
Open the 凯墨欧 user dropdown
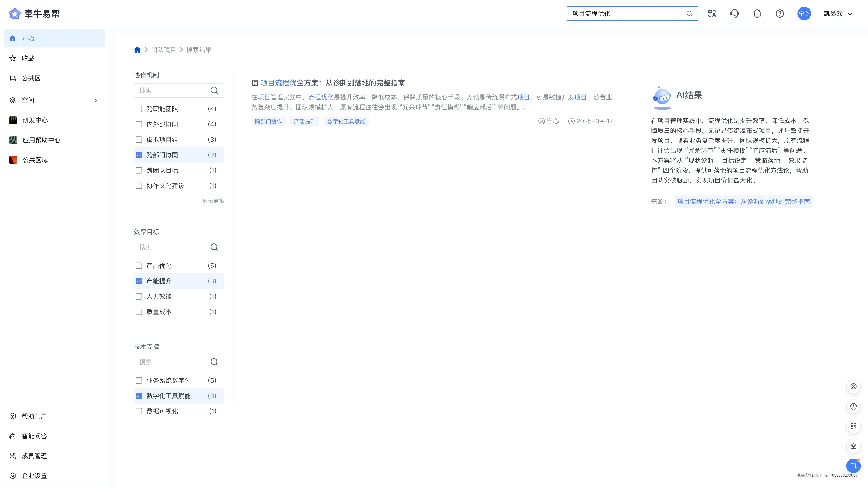point(838,13)
